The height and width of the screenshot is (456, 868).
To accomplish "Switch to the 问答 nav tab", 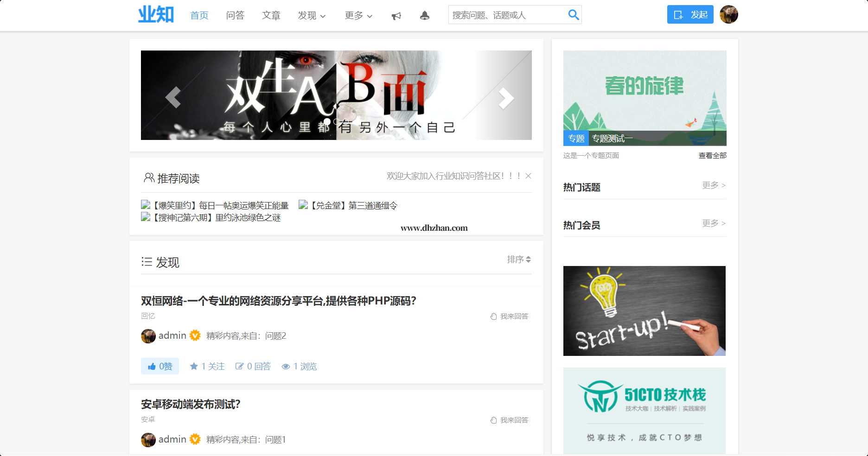I will click(x=235, y=16).
